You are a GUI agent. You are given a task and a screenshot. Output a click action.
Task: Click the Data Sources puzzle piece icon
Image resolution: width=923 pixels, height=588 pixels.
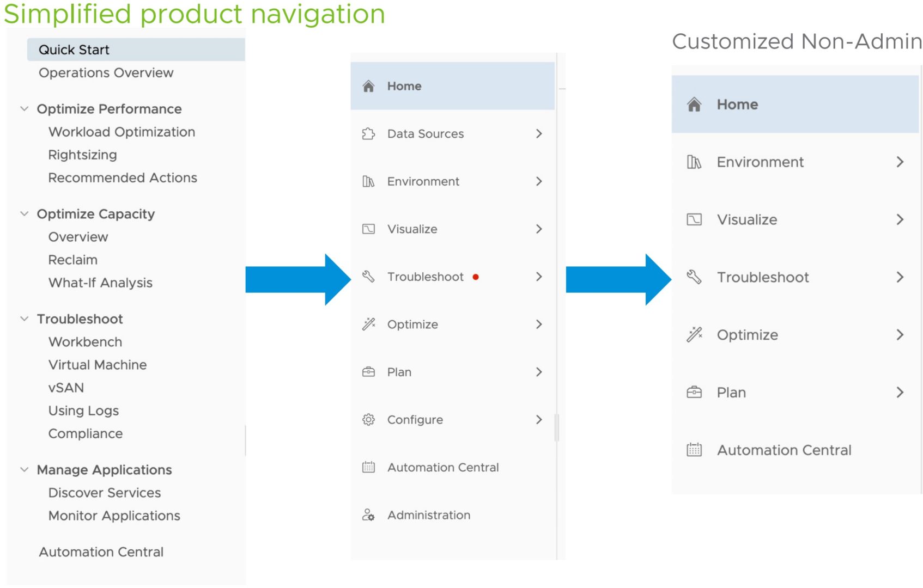pyautogui.click(x=368, y=134)
